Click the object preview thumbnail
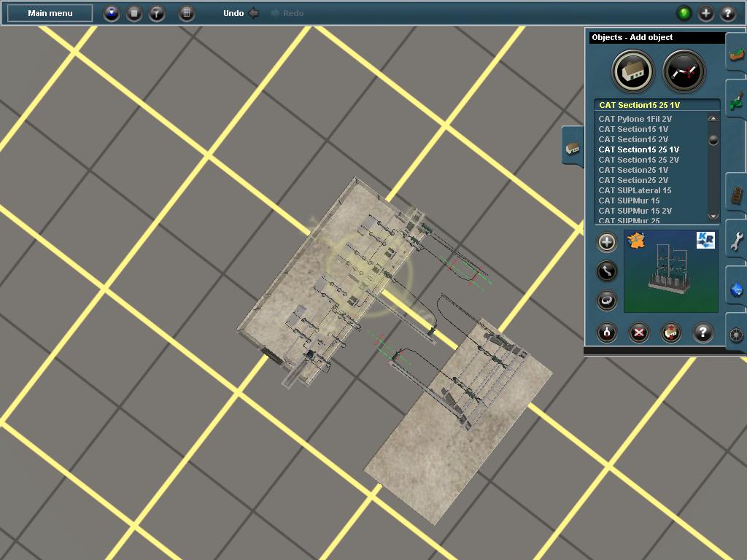Image resolution: width=747 pixels, height=560 pixels. click(x=671, y=271)
